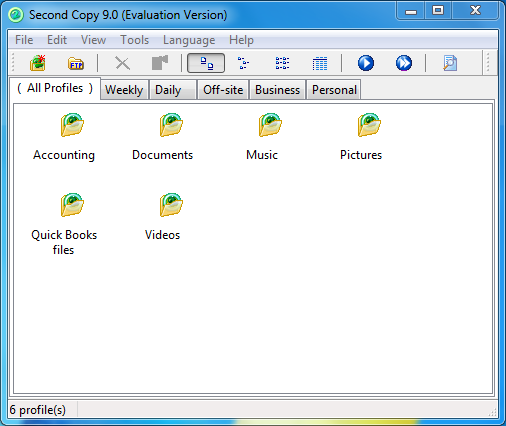
Task: Switch to the Off-site tab
Action: click(x=223, y=90)
